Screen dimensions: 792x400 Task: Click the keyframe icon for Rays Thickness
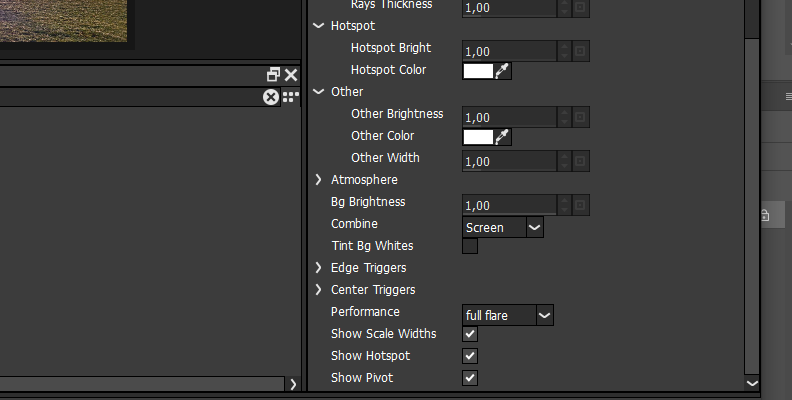(580, 8)
